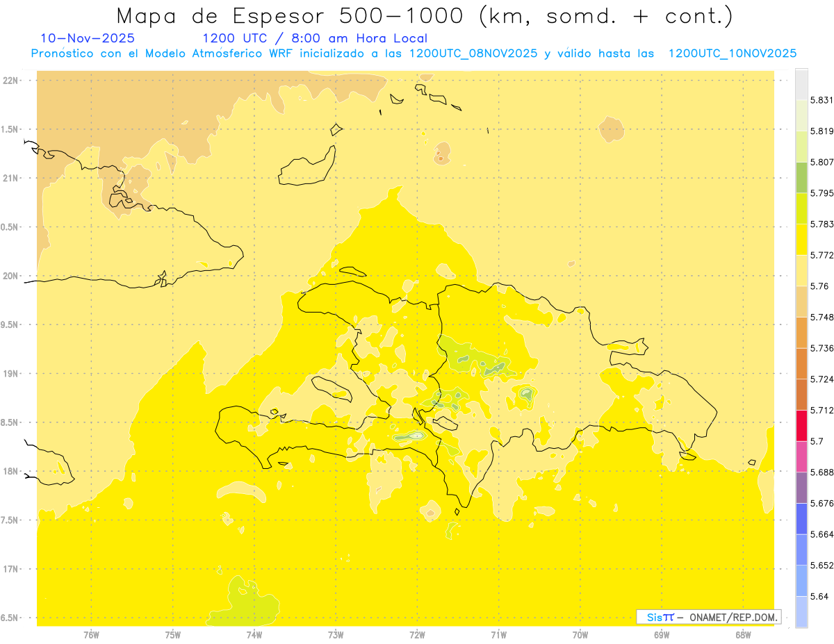Screen dimensions: 834x644
Task: Click the '21N' latitude label
Action: tap(11, 179)
